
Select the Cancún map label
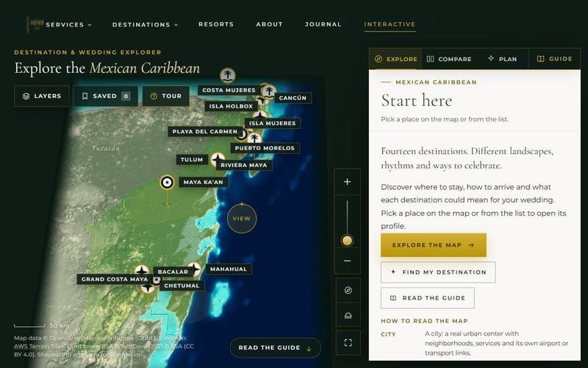tap(293, 98)
